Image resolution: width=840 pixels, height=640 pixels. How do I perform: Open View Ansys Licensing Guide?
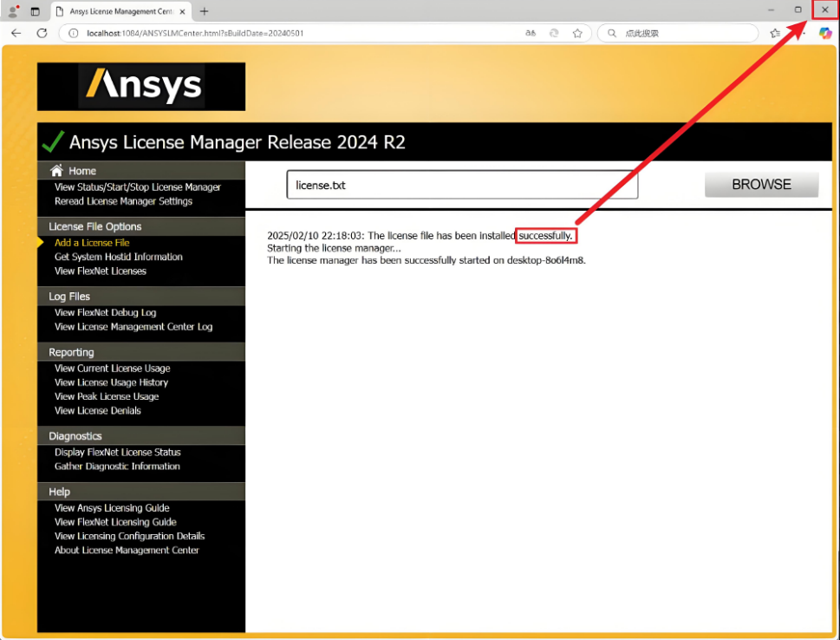112,508
